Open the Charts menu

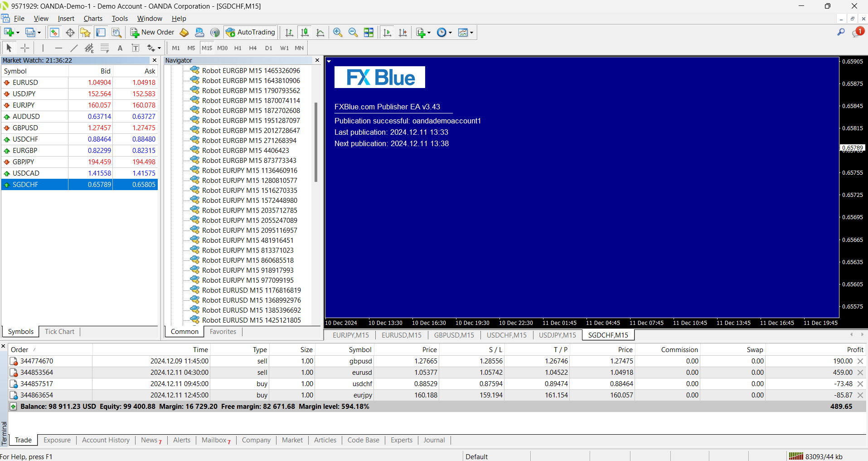click(x=93, y=19)
